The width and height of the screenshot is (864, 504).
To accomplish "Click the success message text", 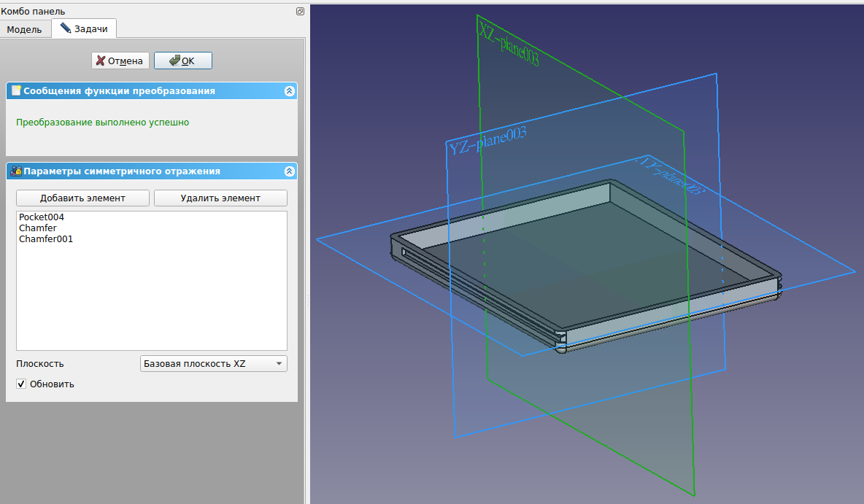I will tap(102, 123).
